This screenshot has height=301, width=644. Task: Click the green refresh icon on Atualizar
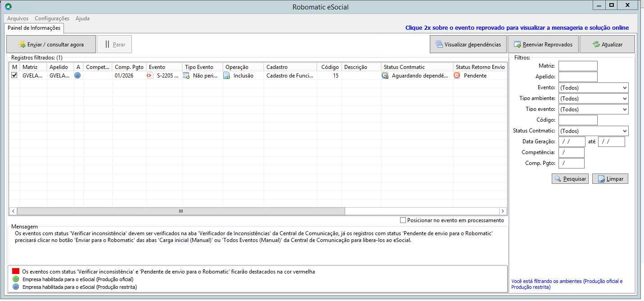[596, 45]
